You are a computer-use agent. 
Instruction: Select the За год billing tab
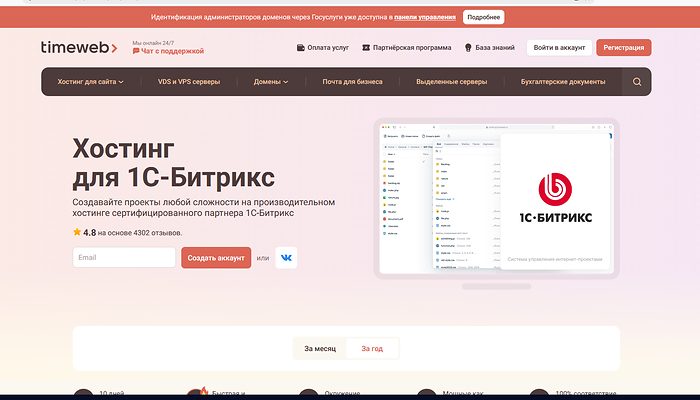(x=372, y=349)
